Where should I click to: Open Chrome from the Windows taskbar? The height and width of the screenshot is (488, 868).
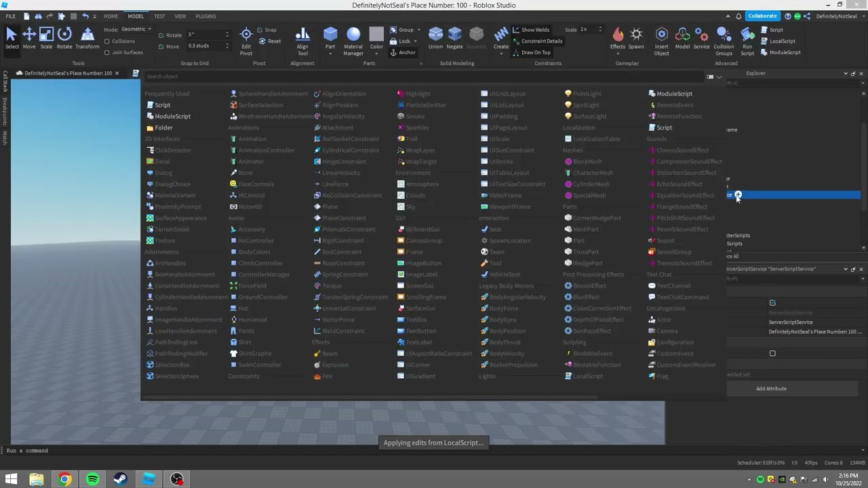(64, 479)
